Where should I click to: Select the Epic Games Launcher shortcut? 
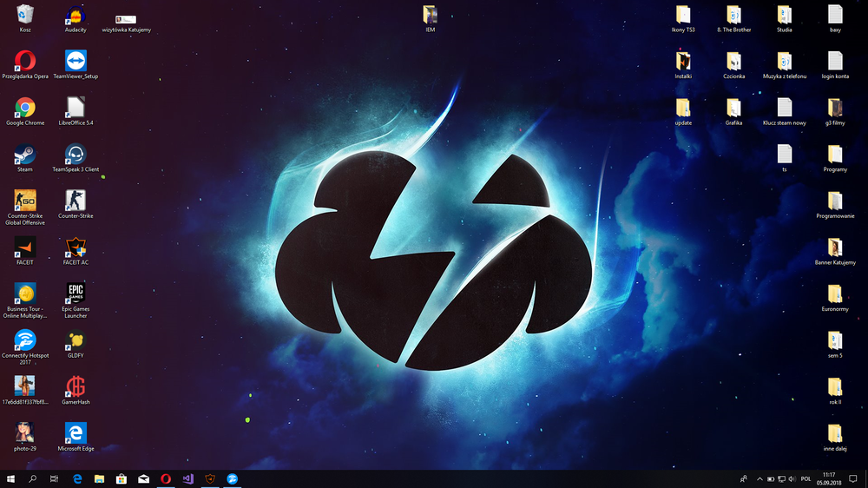(76, 300)
